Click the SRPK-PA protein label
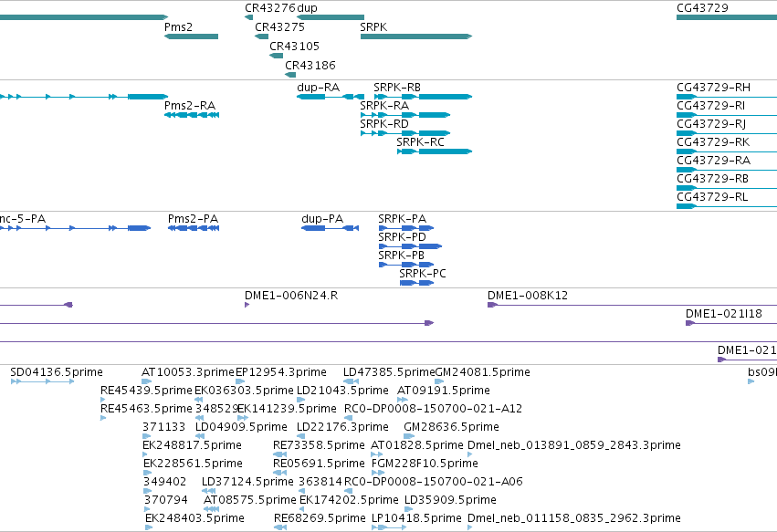777x532 pixels. tap(402, 219)
